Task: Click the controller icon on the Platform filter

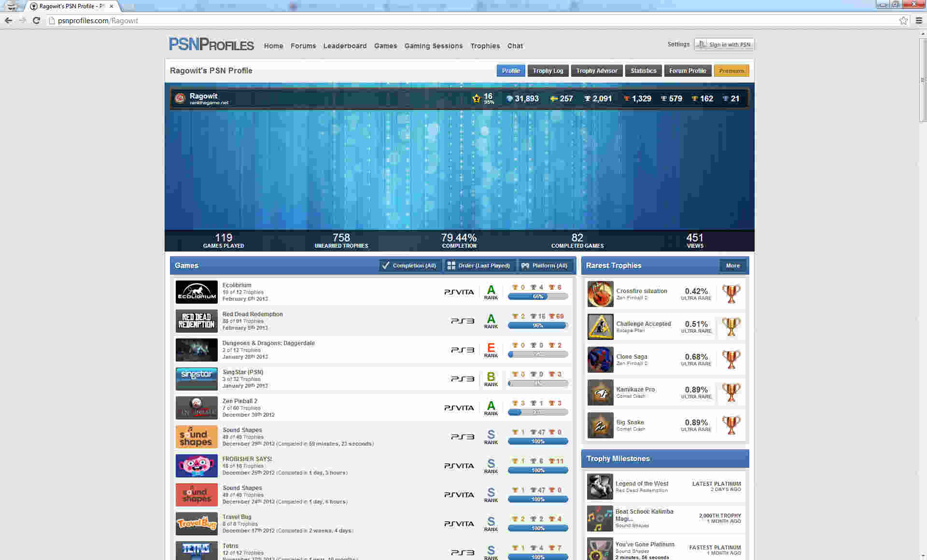Action: (x=525, y=265)
